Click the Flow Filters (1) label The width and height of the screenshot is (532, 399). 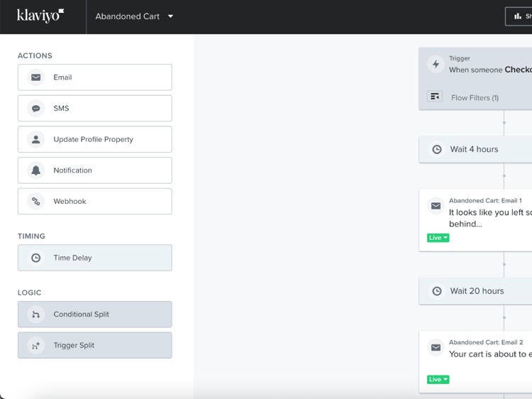[475, 98]
